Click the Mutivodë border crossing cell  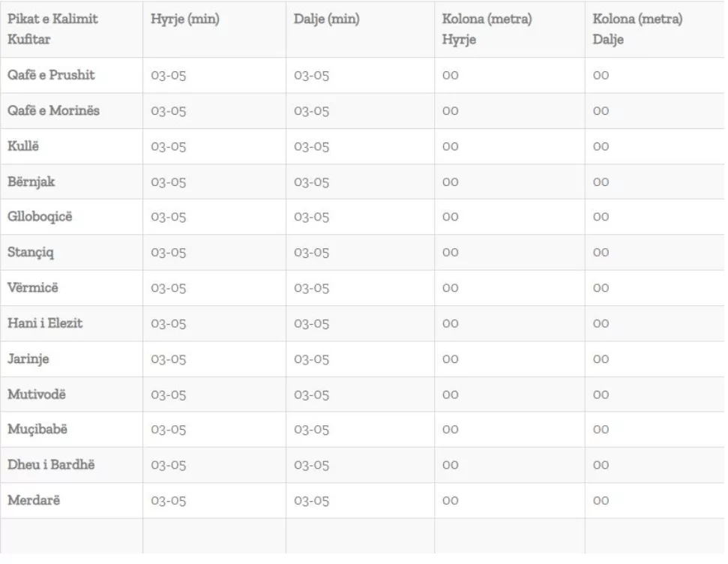pyautogui.click(x=37, y=394)
